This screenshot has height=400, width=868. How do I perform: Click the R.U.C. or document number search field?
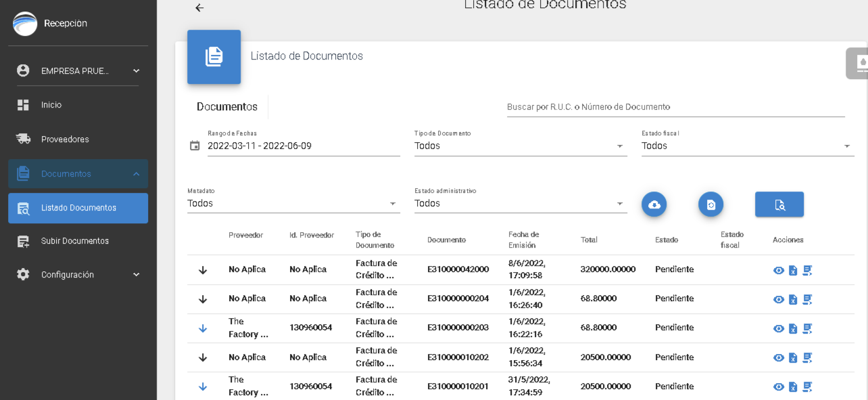click(675, 107)
